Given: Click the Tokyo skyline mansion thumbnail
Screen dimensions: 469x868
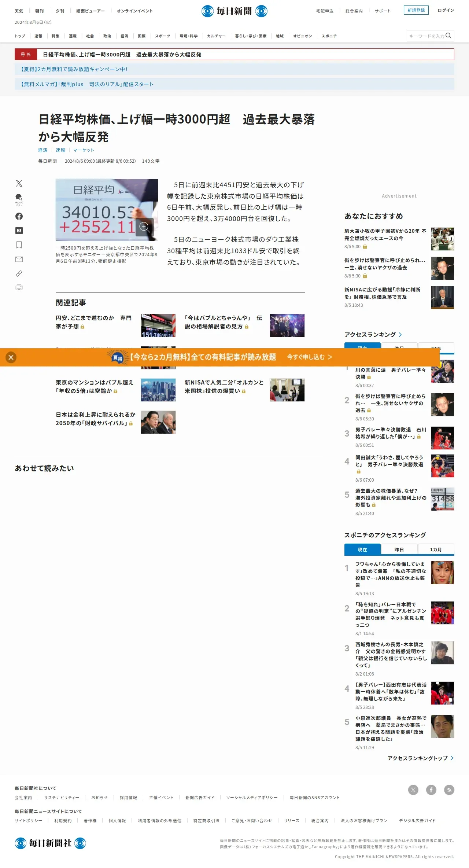Looking at the screenshot, I should [x=158, y=390].
